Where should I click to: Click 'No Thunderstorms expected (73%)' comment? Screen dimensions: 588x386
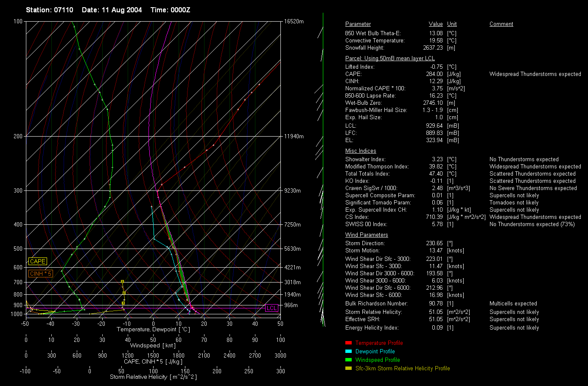coord(532,224)
